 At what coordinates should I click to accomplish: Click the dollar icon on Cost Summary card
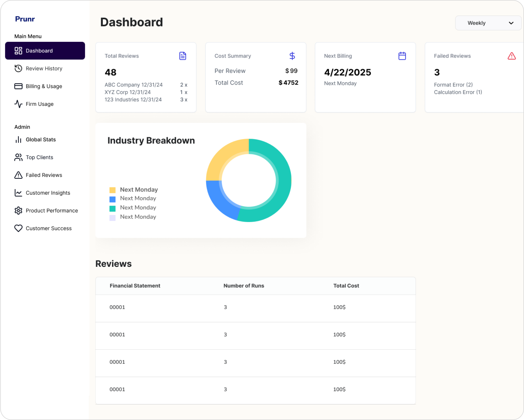(x=292, y=56)
